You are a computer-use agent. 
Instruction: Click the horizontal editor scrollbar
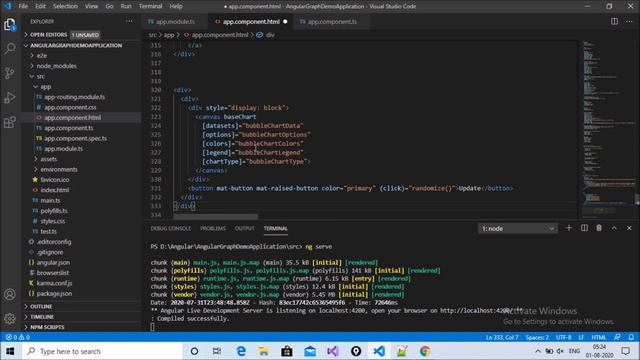pos(216,217)
